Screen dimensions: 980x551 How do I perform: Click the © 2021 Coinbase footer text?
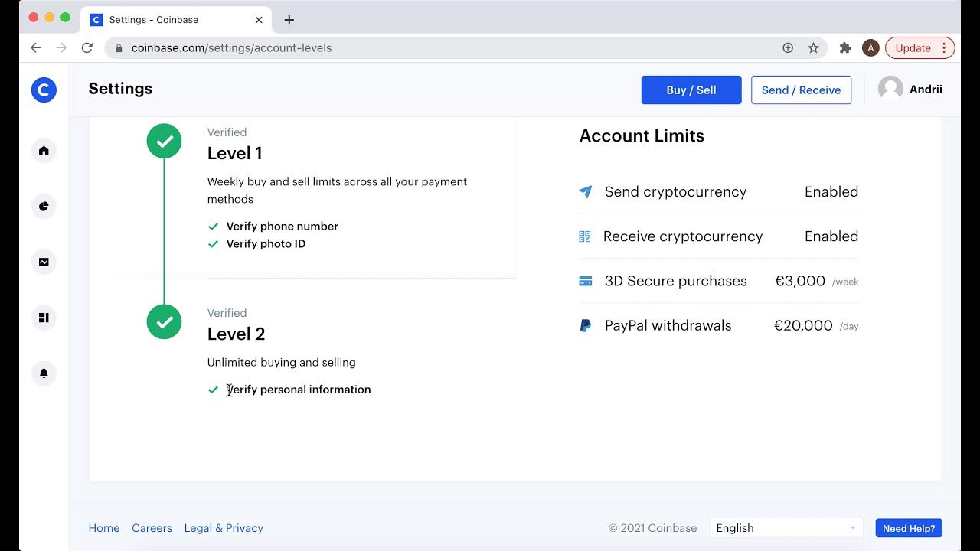pyautogui.click(x=652, y=528)
